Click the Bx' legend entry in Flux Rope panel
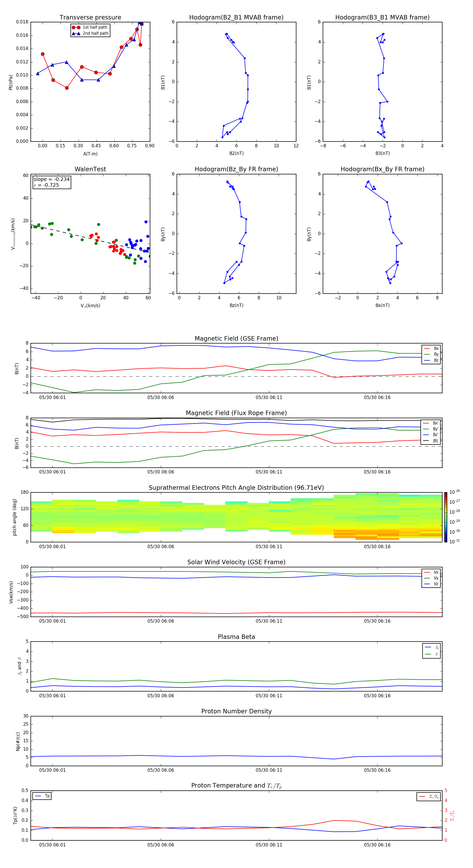 pyautogui.click(x=431, y=423)
